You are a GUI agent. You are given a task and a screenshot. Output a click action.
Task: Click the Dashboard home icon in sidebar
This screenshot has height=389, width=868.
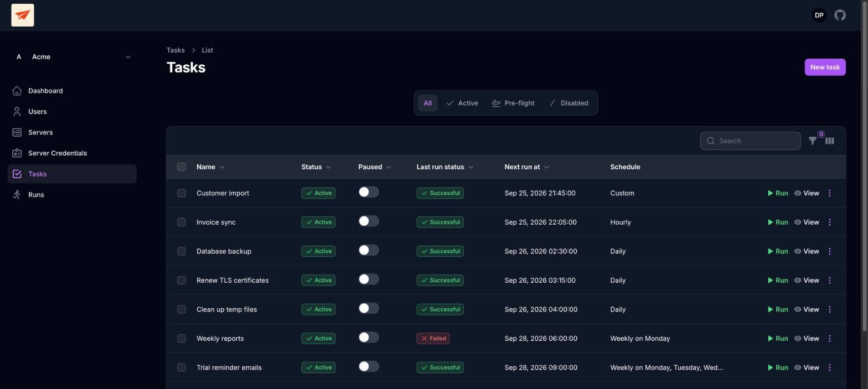pos(17,91)
